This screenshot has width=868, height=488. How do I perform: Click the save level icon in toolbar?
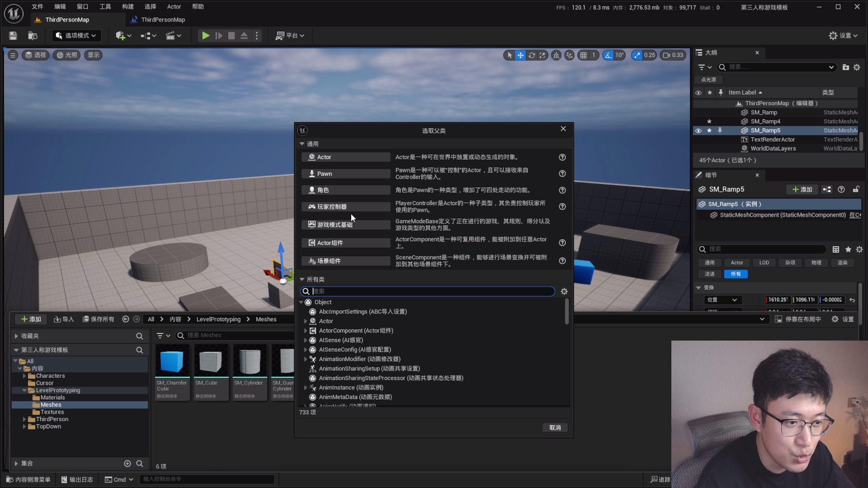click(13, 36)
